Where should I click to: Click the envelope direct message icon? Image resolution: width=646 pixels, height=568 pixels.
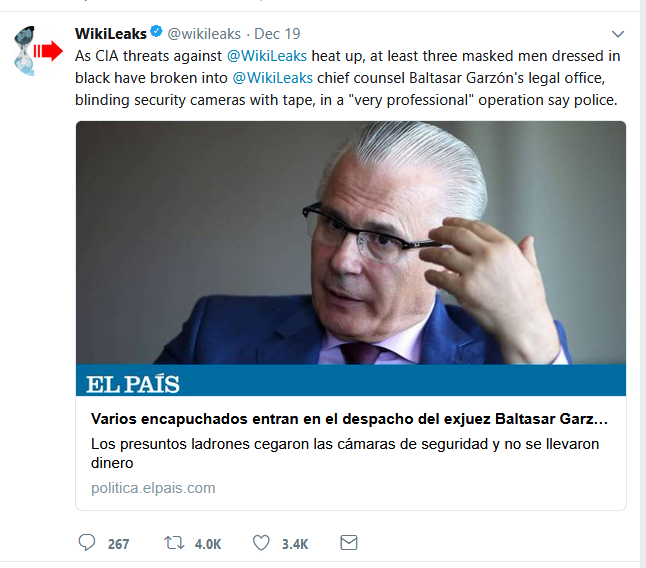coord(349,542)
